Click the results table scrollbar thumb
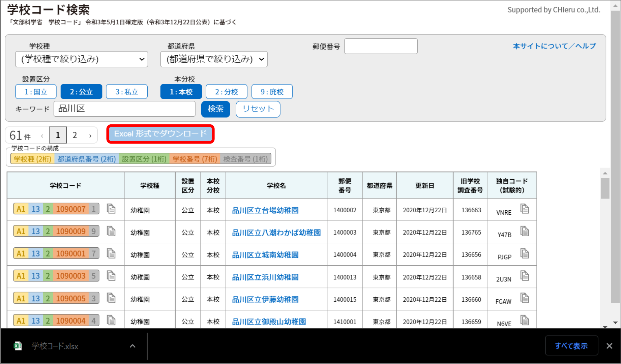The height and width of the screenshot is (364, 621). [605, 188]
